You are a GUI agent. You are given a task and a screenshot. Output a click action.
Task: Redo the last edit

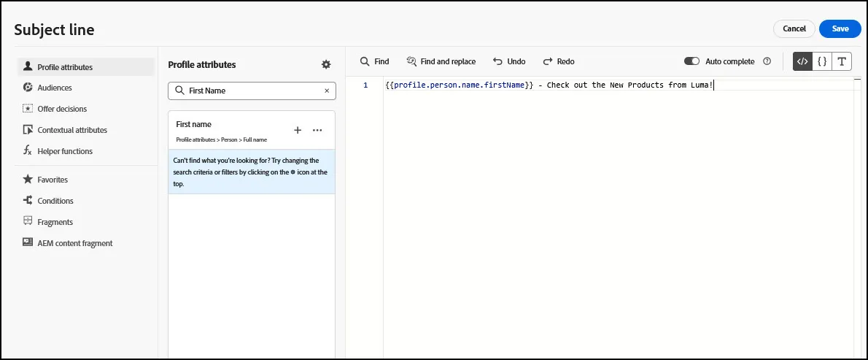(559, 61)
